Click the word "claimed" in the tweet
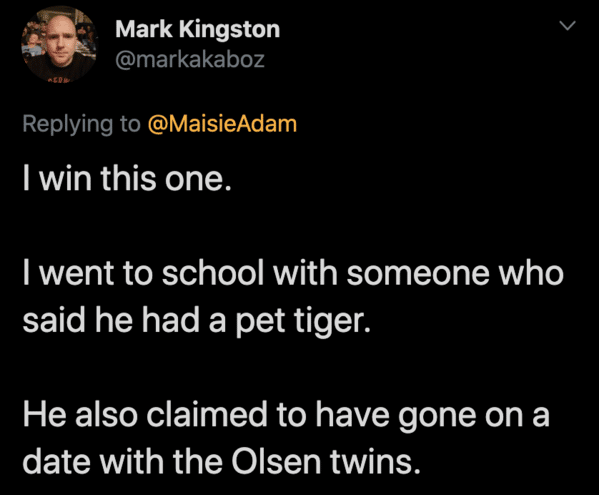 tap(207, 416)
